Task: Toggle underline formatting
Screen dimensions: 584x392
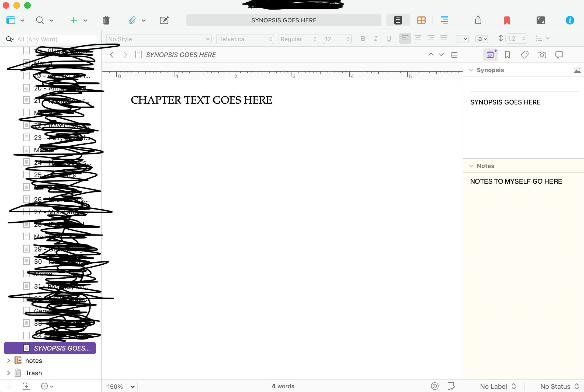Action: pyautogui.click(x=389, y=39)
